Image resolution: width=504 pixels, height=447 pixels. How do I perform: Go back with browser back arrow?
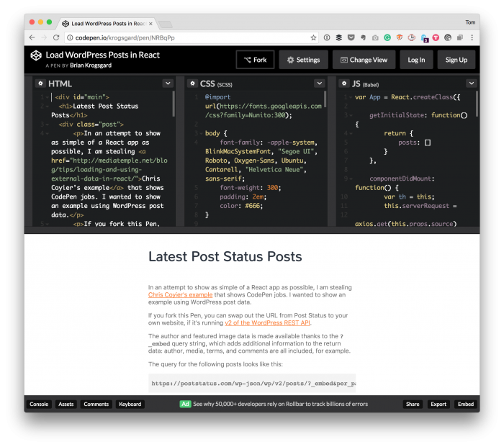coord(32,37)
